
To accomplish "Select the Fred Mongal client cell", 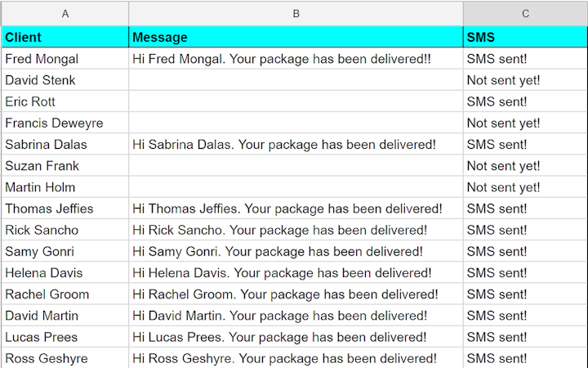I will pyautogui.click(x=65, y=59).
